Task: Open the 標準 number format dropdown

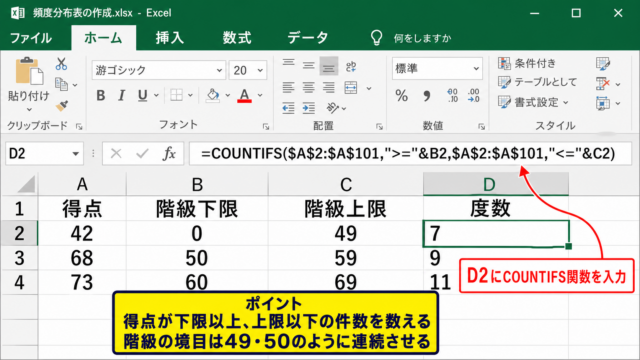Action: (x=476, y=69)
